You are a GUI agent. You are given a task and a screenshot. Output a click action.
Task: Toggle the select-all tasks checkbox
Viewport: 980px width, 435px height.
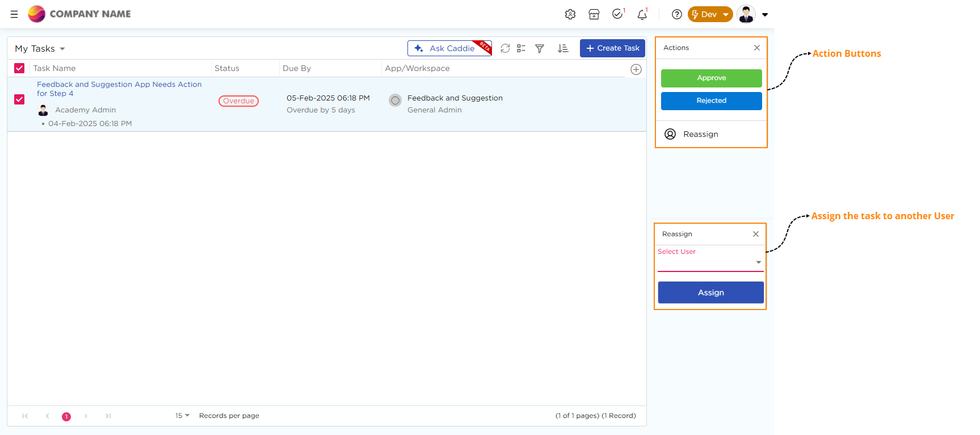click(19, 68)
